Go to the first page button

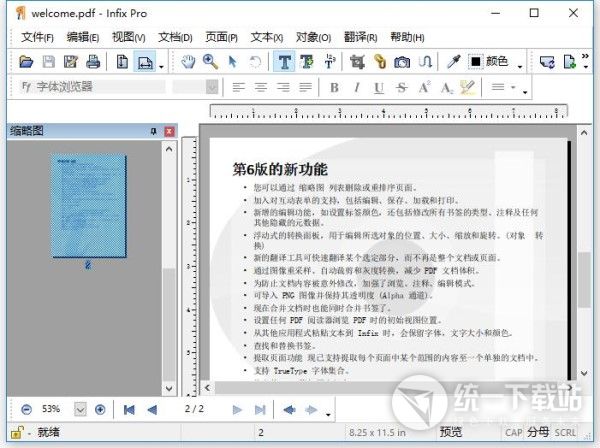click(129, 409)
